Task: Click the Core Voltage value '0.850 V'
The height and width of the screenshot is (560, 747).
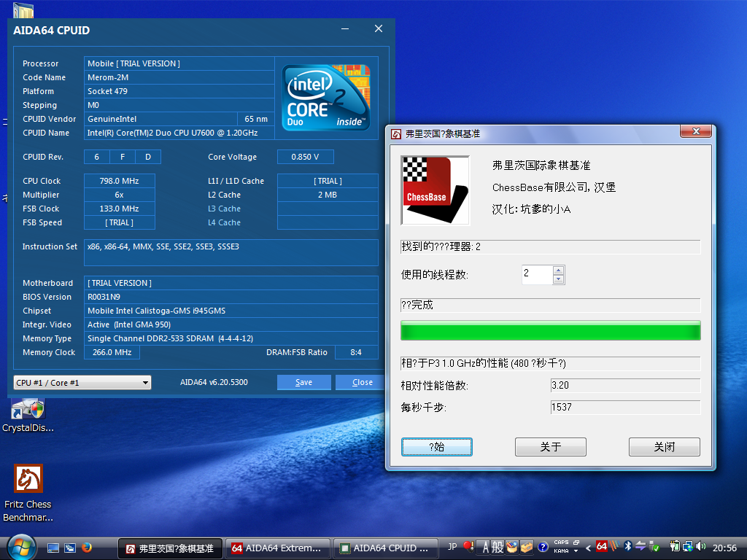Action: pos(306,157)
